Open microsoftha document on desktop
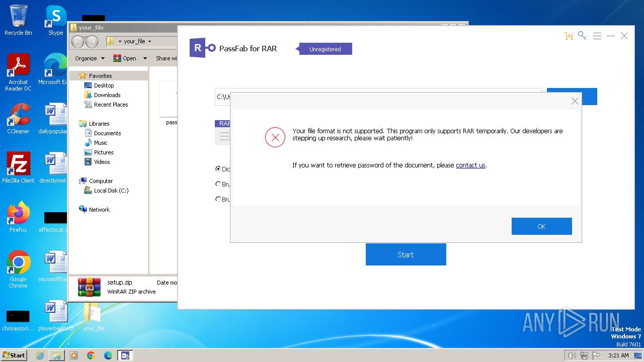This screenshot has height=362, width=644. (53, 266)
